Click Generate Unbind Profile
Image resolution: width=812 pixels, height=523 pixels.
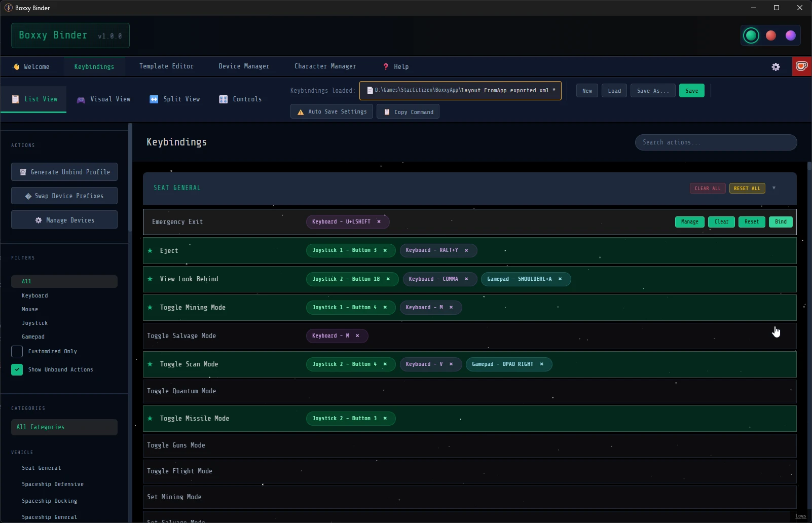pyautogui.click(x=64, y=172)
